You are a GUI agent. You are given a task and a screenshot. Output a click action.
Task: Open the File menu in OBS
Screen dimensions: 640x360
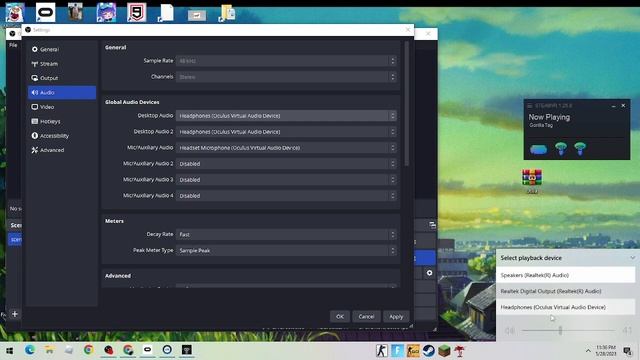click(13, 45)
